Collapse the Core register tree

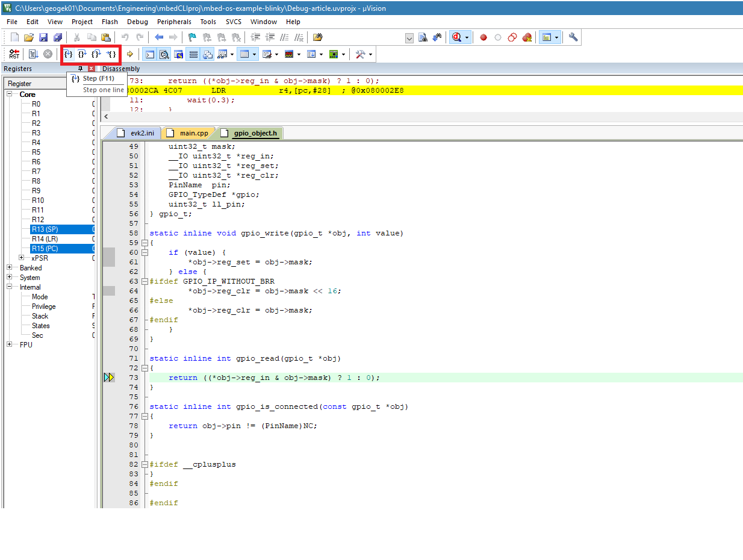10,95
